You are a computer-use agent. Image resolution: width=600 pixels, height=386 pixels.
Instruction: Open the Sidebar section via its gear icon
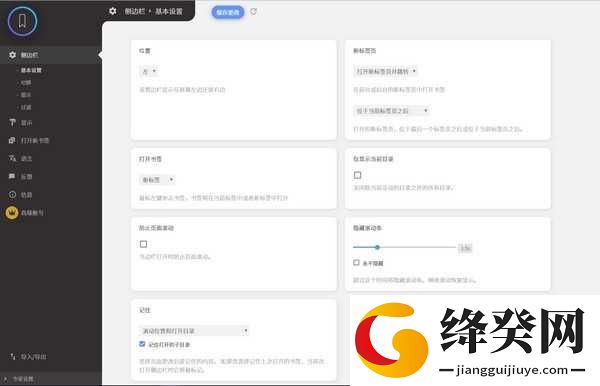(12, 55)
